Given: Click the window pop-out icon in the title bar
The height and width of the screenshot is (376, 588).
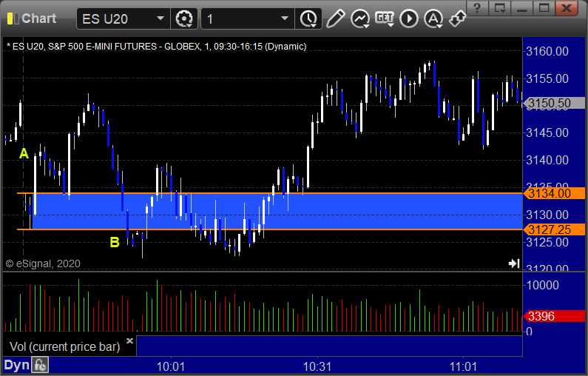Looking at the screenshot, I should coord(499,8).
